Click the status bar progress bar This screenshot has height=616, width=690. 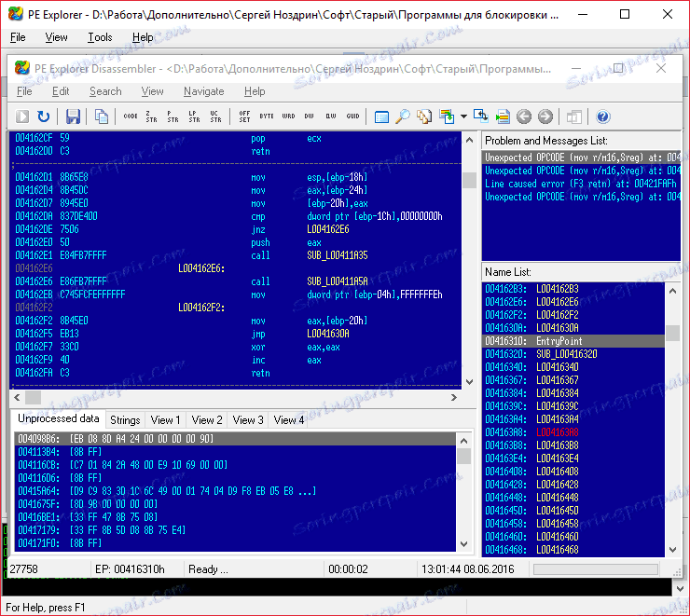tap(596, 569)
